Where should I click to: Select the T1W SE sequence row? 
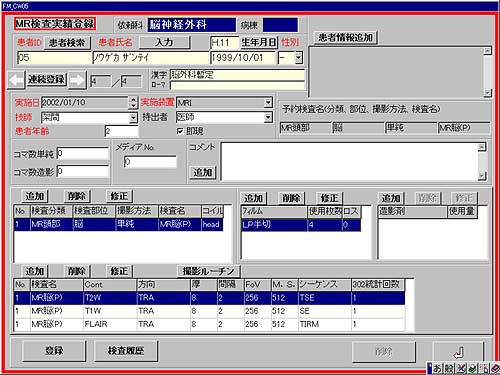tap(209, 311)
